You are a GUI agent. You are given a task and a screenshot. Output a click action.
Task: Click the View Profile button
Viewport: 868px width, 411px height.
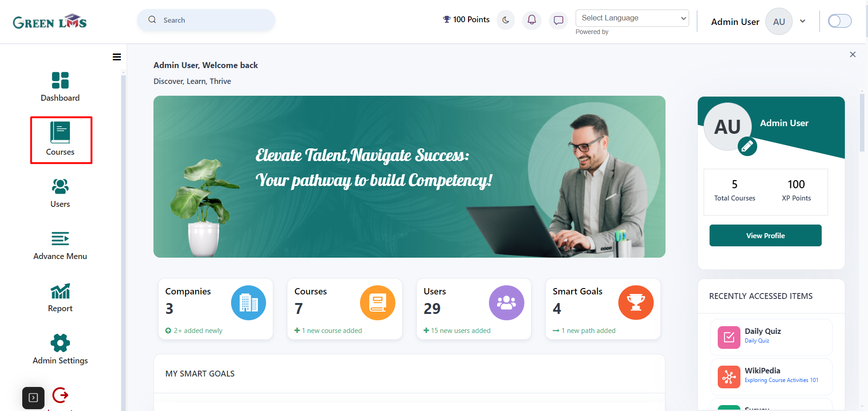pyautogui.click(x=765, y=235)
